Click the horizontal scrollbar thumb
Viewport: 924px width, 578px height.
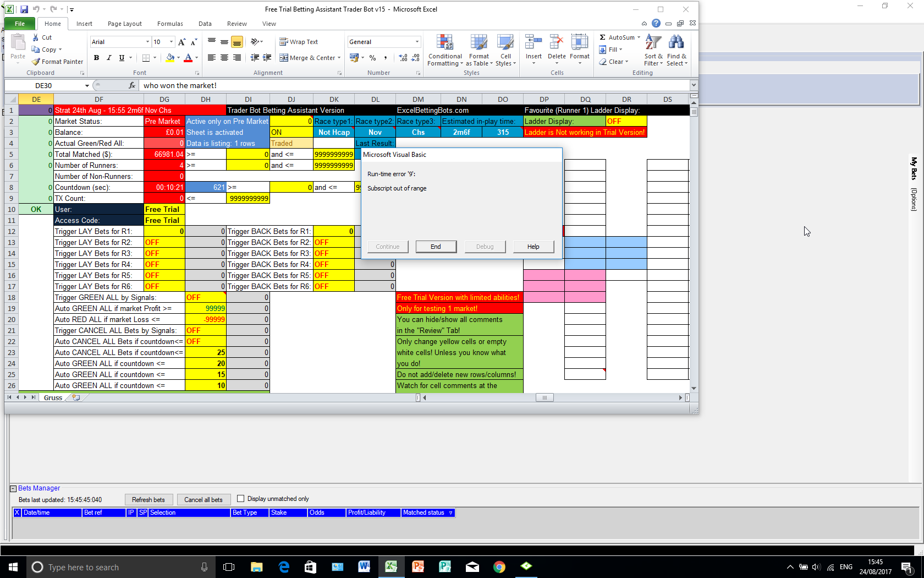tap(544, 397)
